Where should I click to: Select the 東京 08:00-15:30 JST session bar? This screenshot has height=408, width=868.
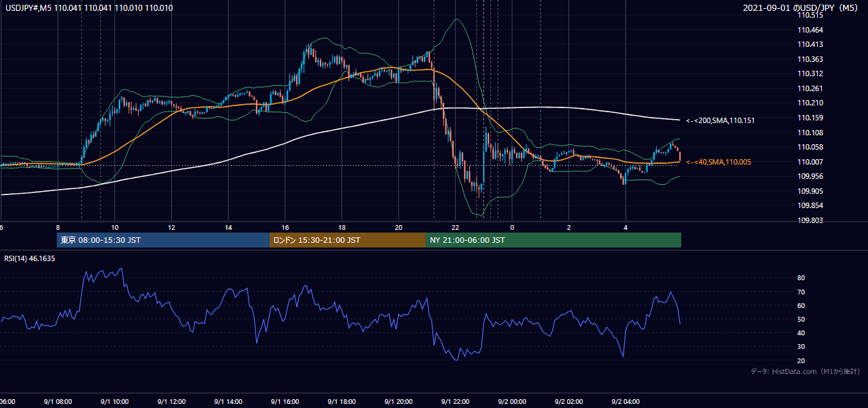pos(163,240)
